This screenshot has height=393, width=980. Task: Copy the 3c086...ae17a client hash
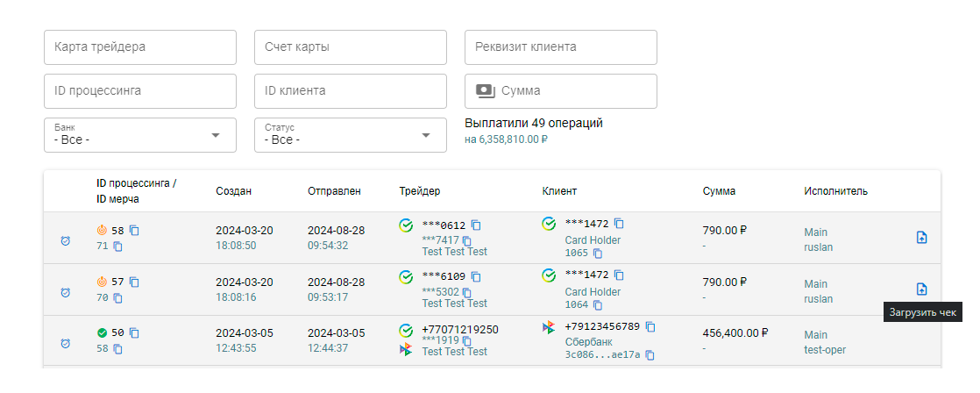(x=650, y=355)
